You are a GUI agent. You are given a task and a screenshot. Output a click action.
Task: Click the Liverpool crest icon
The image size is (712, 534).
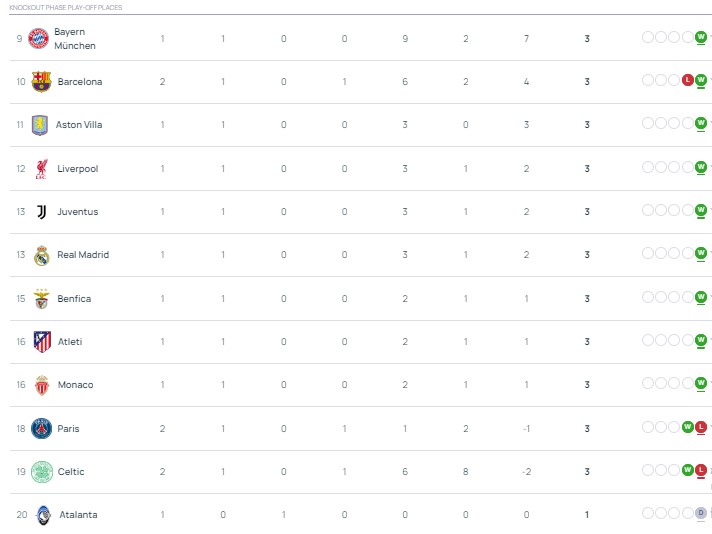[41, 169]
